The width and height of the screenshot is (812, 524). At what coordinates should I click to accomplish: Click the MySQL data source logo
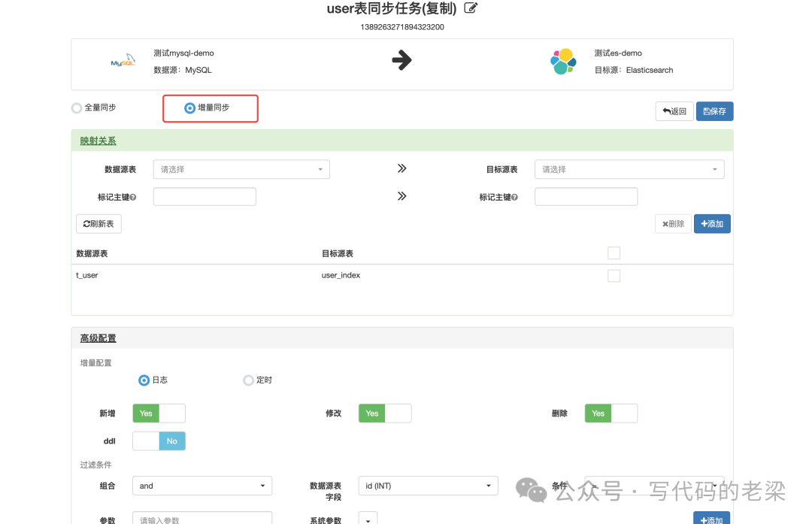(x=123, y=62)
